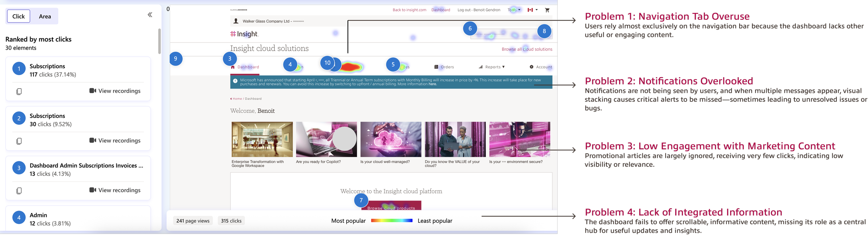Viewport: 868px width, 237px height.
Task: Click the Most popular color gradient legend
Action: [392, 221]
